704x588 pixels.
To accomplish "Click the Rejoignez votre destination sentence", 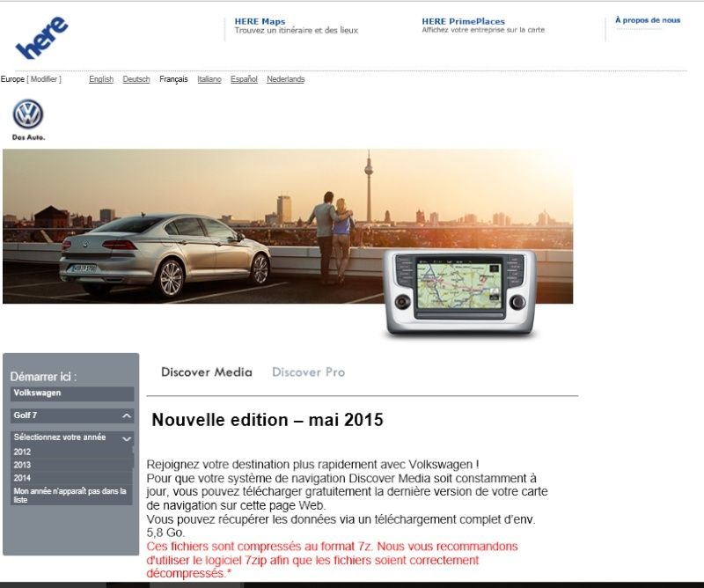I will click(312, 464).
